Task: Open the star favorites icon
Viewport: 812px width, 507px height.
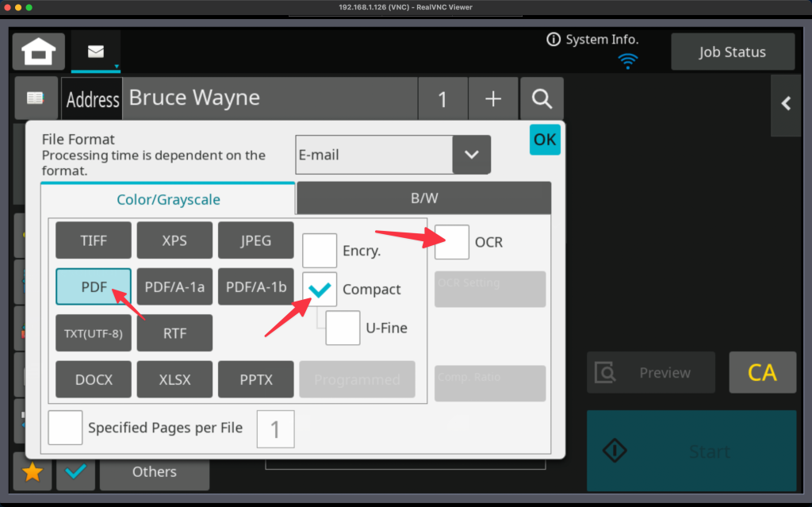Action: 33,472
